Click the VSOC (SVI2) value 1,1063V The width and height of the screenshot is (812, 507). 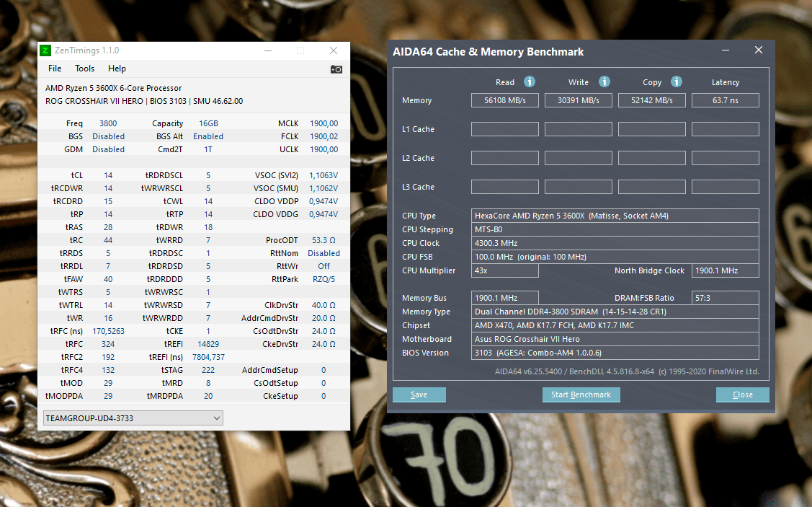click(x=324, y=175)
